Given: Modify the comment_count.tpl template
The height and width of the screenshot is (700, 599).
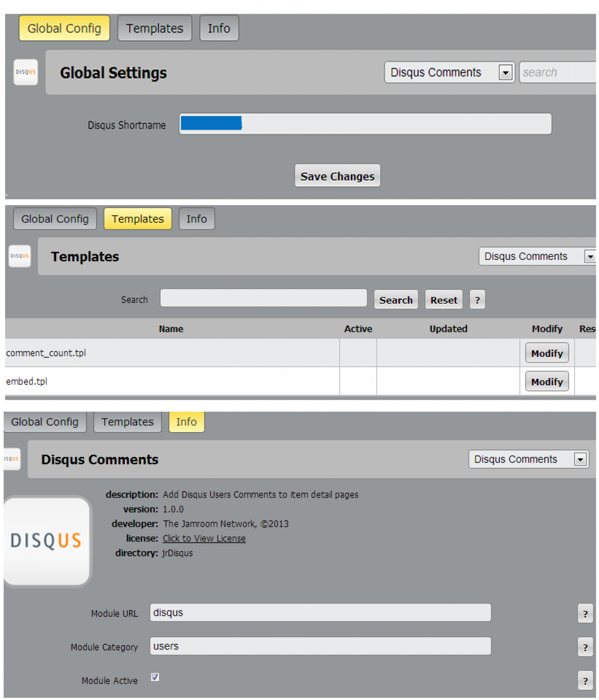Looking at the screenshot, I should point(547,354).
